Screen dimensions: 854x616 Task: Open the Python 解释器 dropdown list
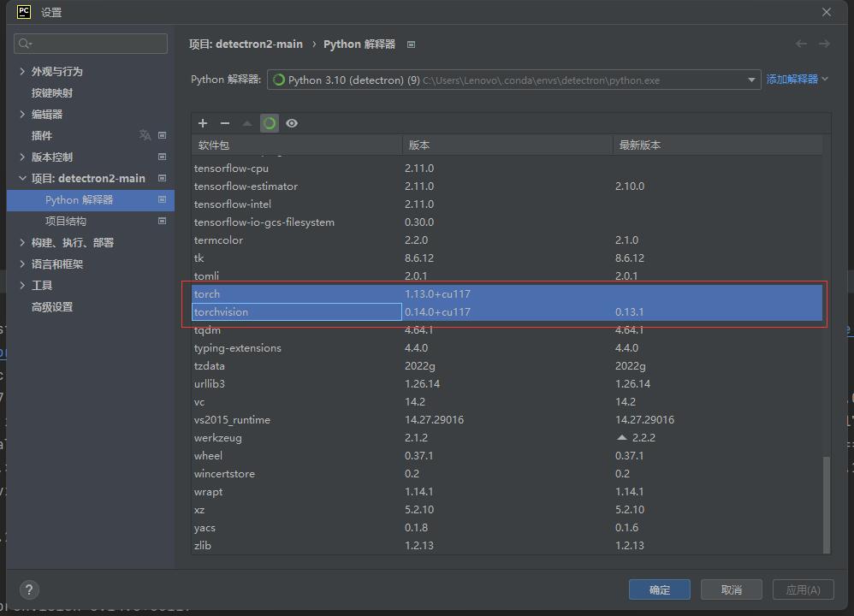pyautogui.click(x=751, y=80)
